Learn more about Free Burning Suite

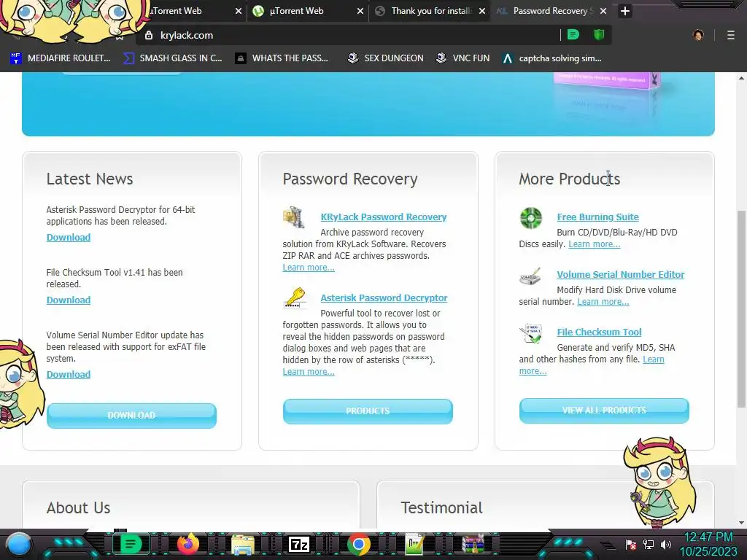[594, 244]
